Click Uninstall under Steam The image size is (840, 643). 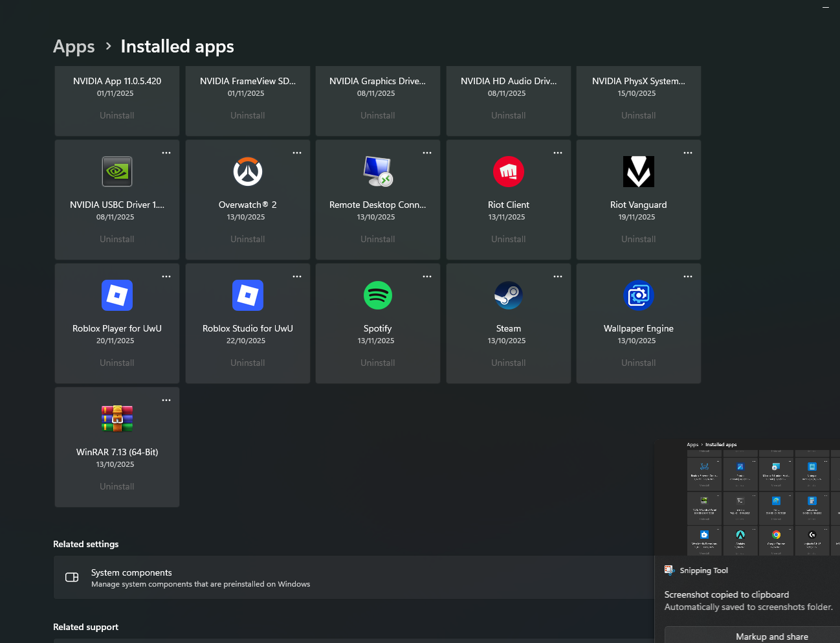[509, 363]
